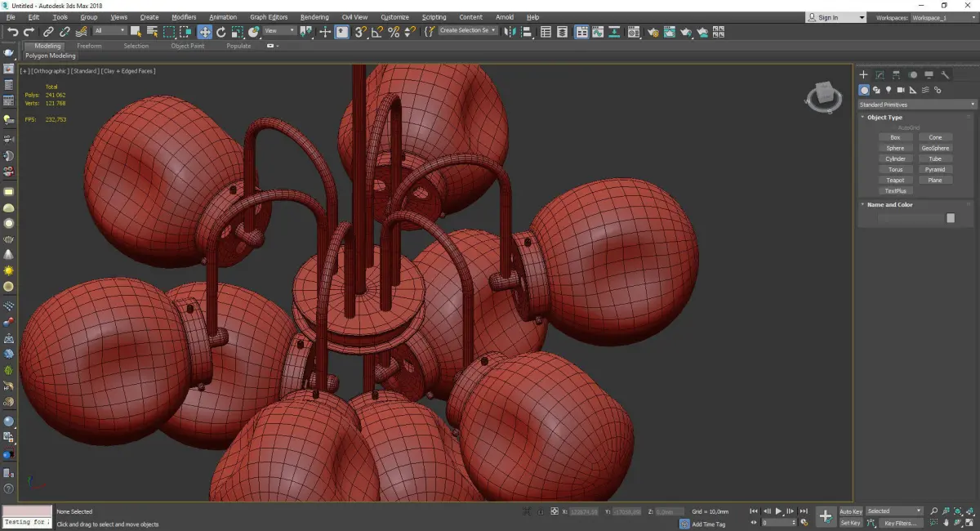The width and height of the screenshot is (980, 531).
Task: Toggle Angle Snap in the toolbar
Action: [376, 32]
